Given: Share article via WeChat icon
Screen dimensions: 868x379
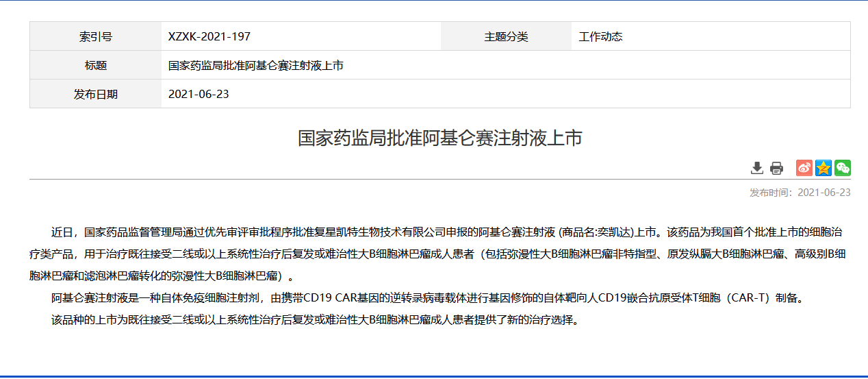Looking at the screenshot, I should 843,168.
